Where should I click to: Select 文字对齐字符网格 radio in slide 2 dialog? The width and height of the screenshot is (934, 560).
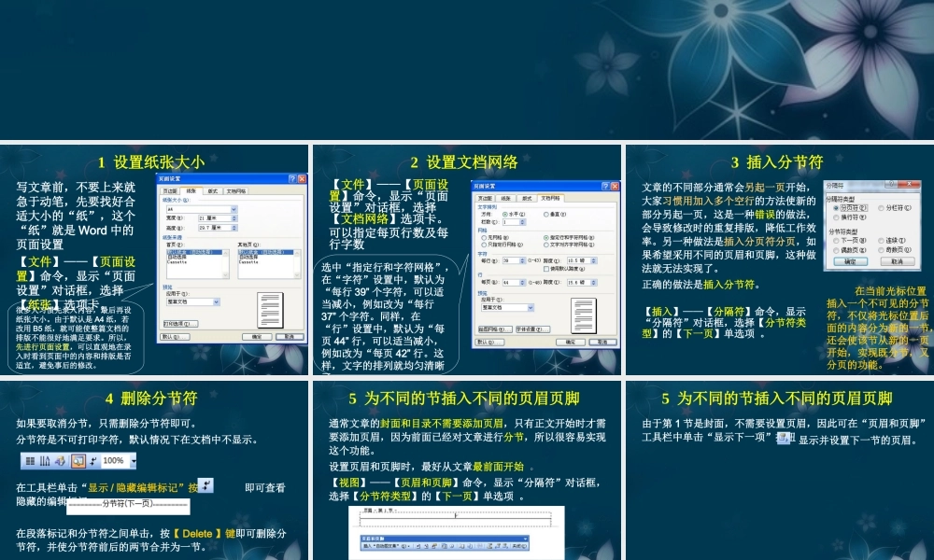pos(546,245)
